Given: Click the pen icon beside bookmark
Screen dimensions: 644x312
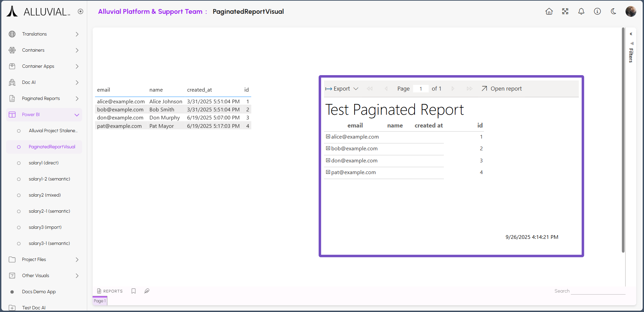Looking at the screenshot, I should [147, 291].
